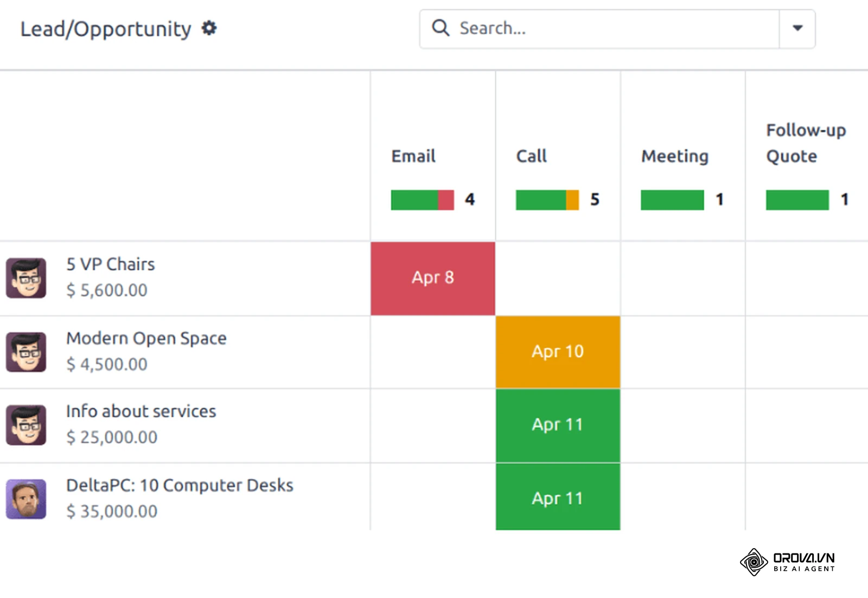Click the $ 4,500.00 amount
The width and height of the screenshot is (868, 598).
[x=107, y=364]
